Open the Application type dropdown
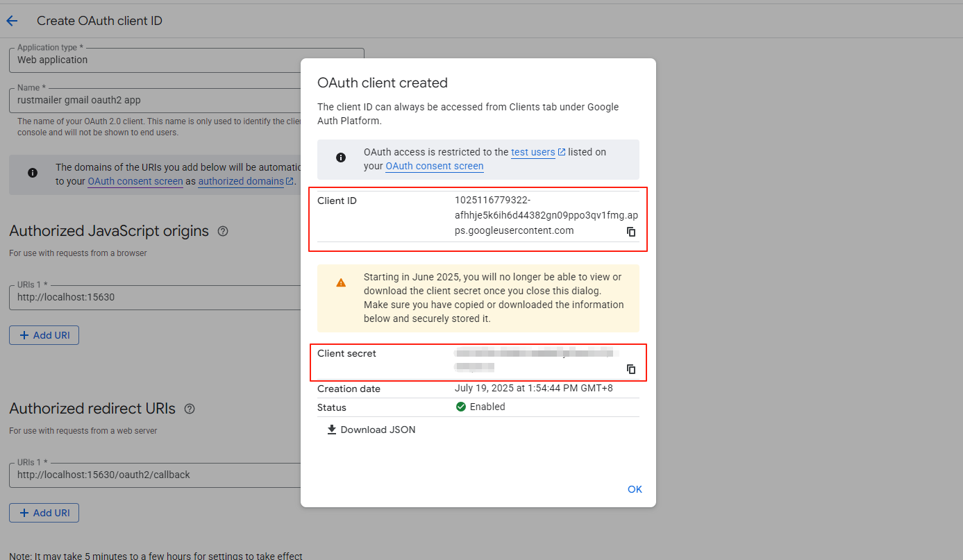Viewport: 963px width, 560px height. tap(187, 60)
